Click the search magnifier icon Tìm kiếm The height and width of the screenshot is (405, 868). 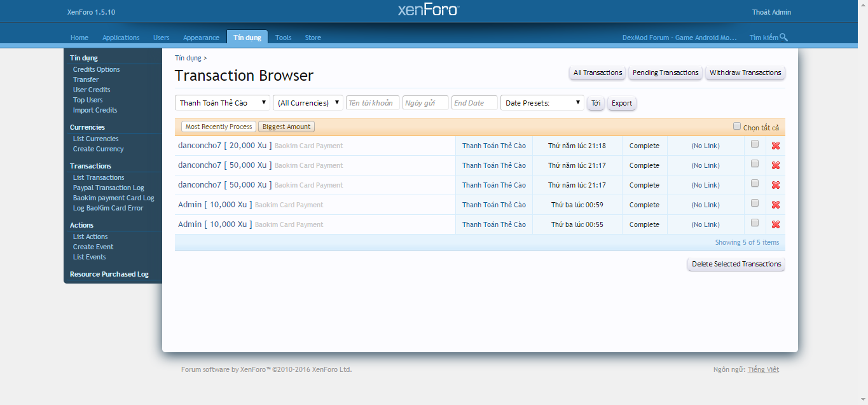[783, 38]
